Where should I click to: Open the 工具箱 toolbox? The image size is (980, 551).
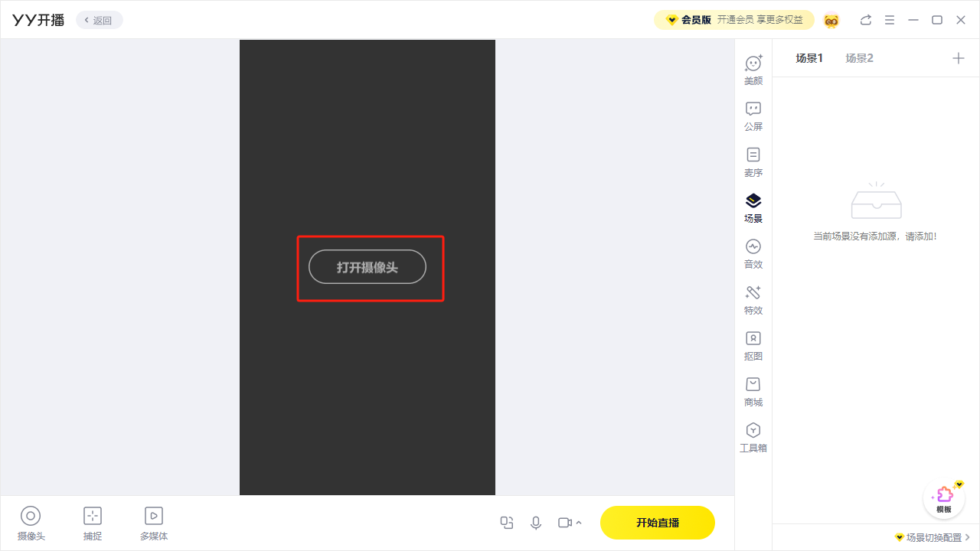click(x=753, y=437)
